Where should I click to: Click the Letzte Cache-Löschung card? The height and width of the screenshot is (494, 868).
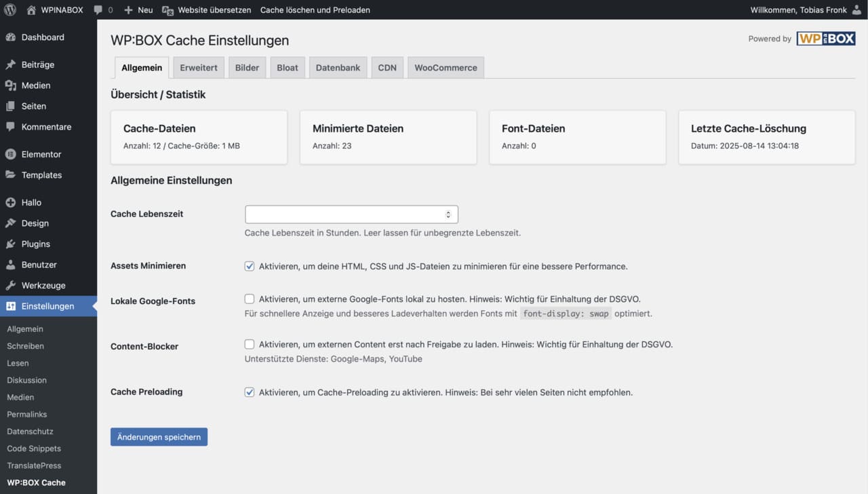(766, 137)
